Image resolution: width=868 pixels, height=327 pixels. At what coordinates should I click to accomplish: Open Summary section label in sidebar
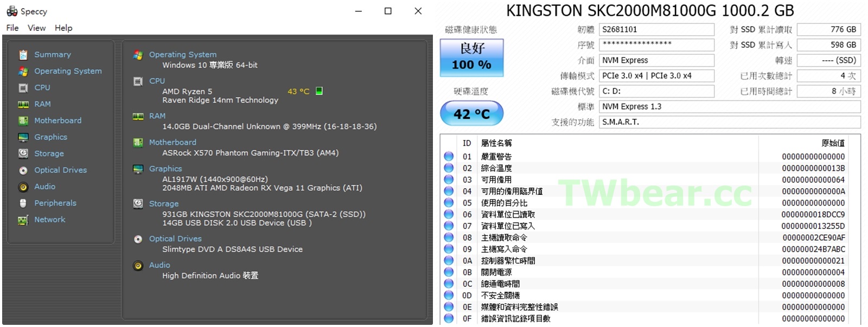tap(53, 55)
